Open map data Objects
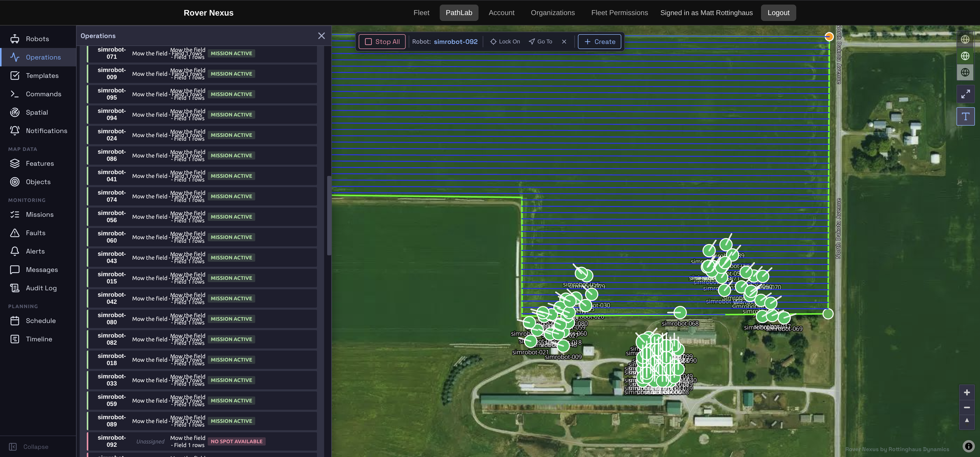The height and width of the screenshot is (457, 980). [38, 182]
